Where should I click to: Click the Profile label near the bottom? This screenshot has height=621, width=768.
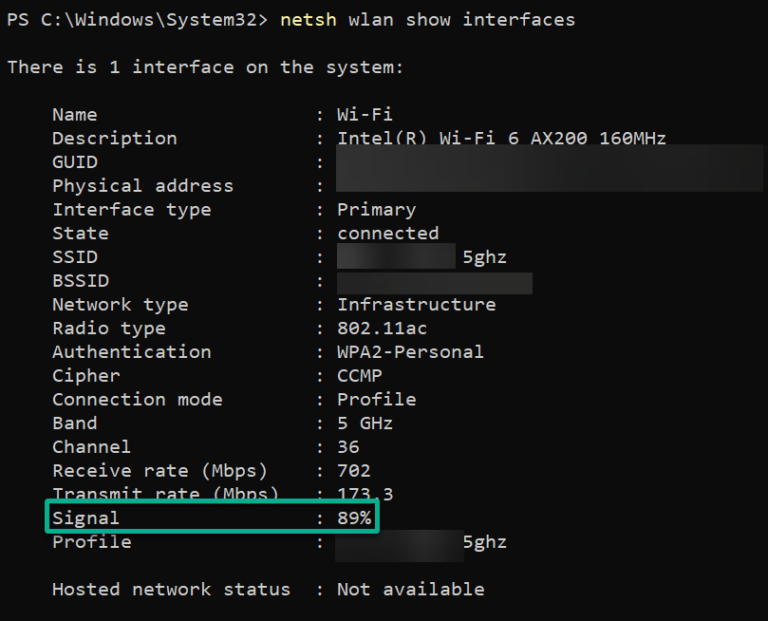coord(92,542)
